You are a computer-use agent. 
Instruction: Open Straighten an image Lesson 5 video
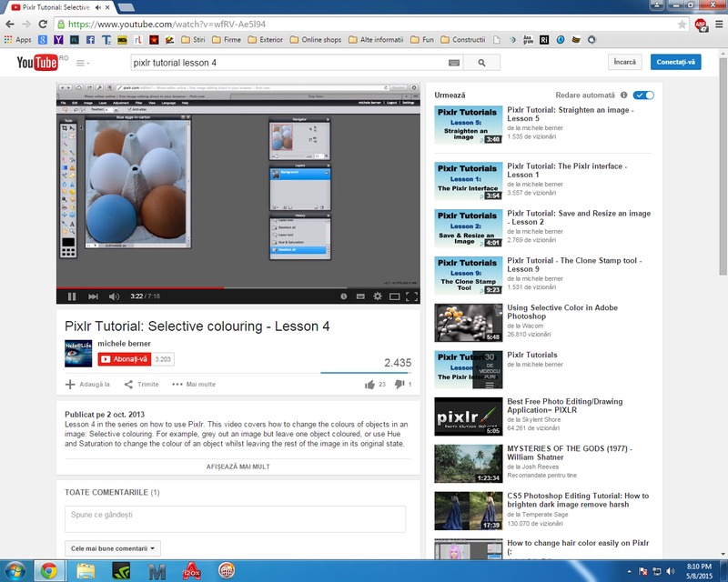(571, 115)
